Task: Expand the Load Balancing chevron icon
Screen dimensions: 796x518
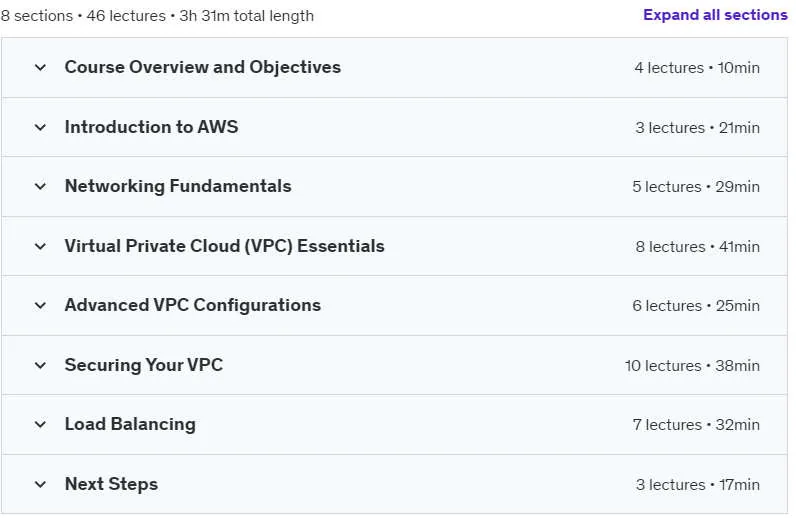Action: coord(40,425)
